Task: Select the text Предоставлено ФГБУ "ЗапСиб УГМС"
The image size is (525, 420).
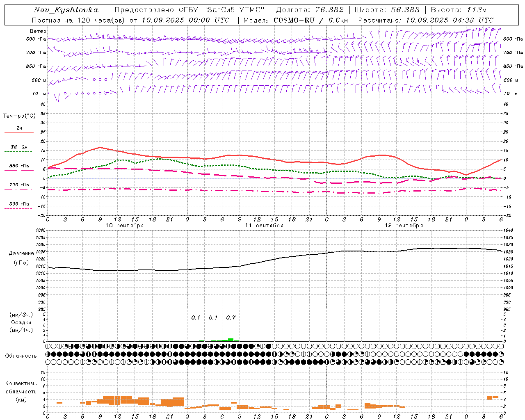Action: 189,10
